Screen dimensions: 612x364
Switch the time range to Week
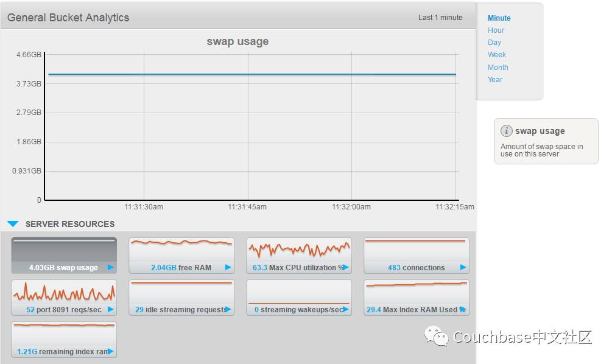(496, 55)
